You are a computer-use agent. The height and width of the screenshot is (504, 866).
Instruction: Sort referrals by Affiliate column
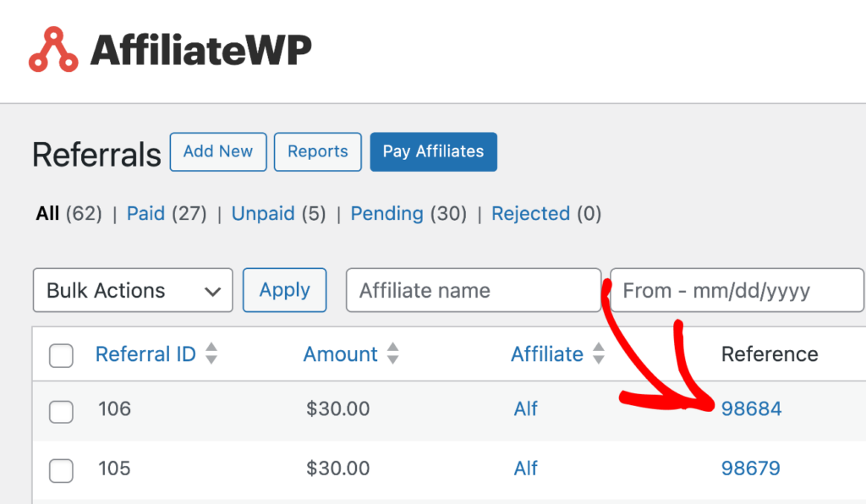[547, 354]
